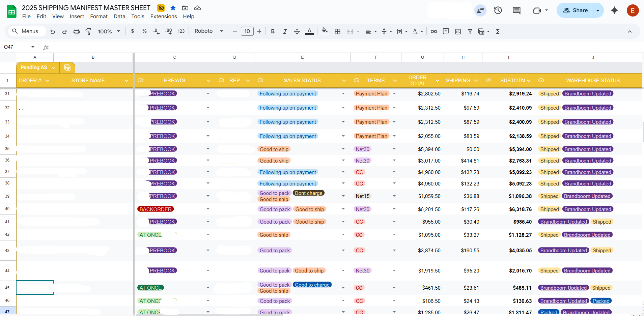Screen dimensions: 644x316
Task: Change the Roboto font
Action: pos(209,31)
